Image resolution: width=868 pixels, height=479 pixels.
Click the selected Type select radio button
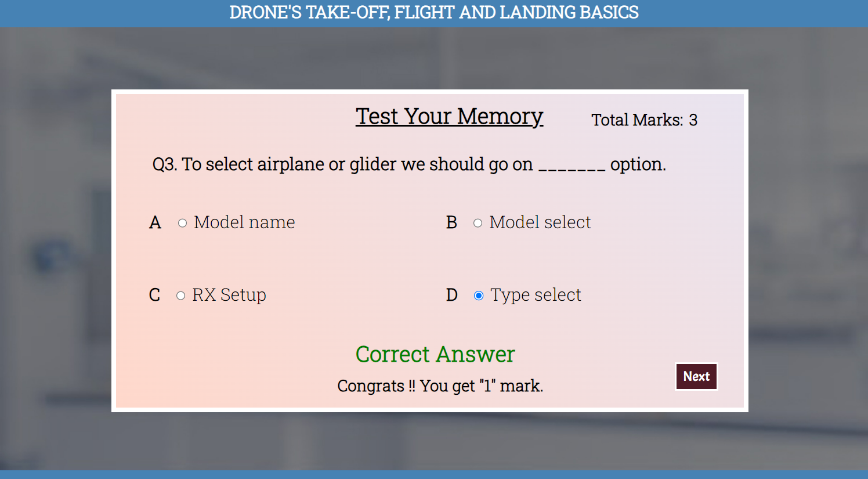pos(479,296)
